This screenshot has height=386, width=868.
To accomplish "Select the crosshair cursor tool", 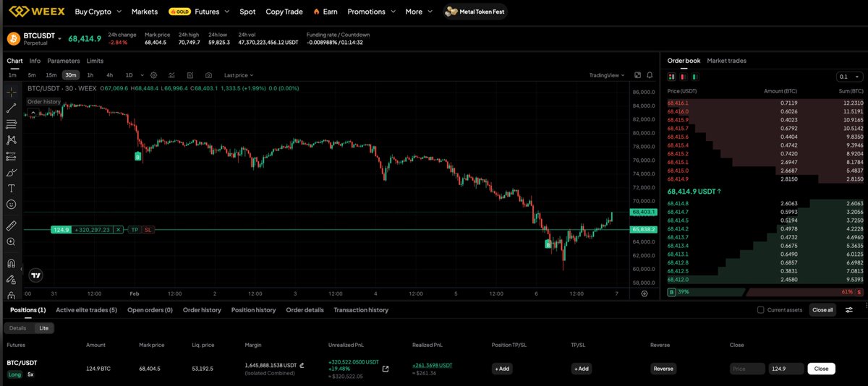I will 11,93.
